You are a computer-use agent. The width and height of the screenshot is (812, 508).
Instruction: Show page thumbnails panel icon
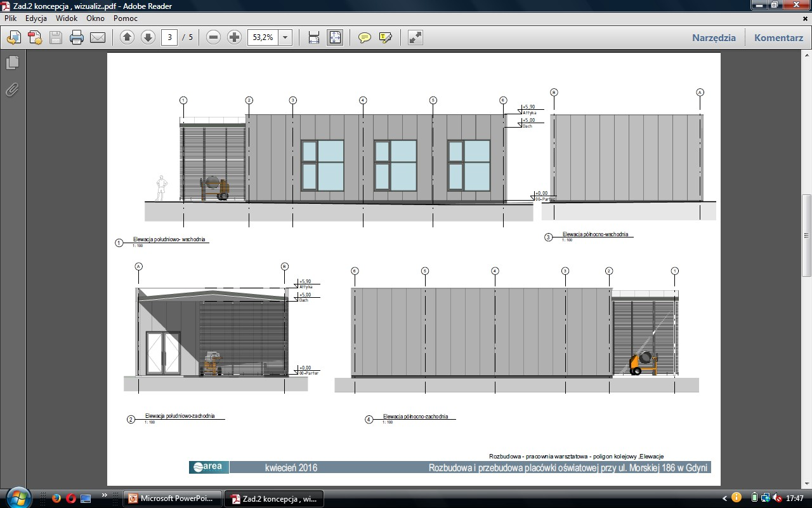pos(12,62)
